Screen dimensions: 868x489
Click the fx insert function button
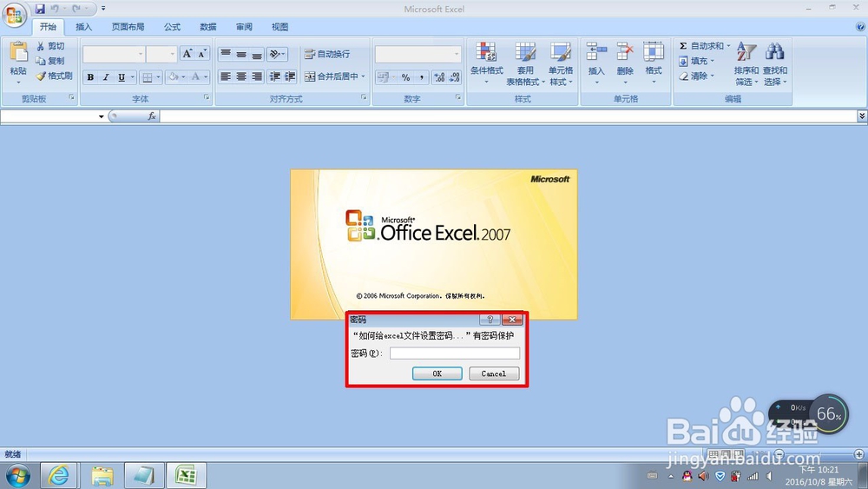151,116
